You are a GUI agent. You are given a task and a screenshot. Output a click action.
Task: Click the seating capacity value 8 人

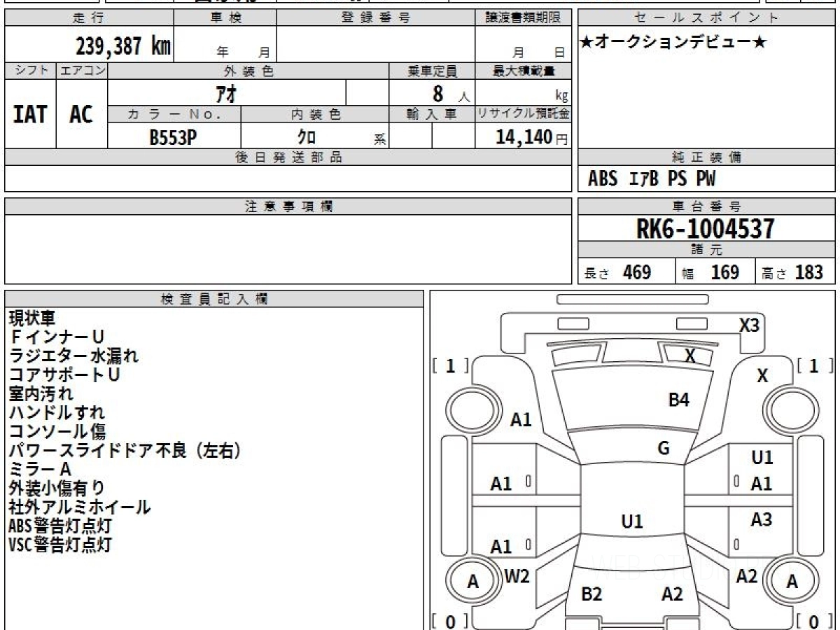click(451, 93)
